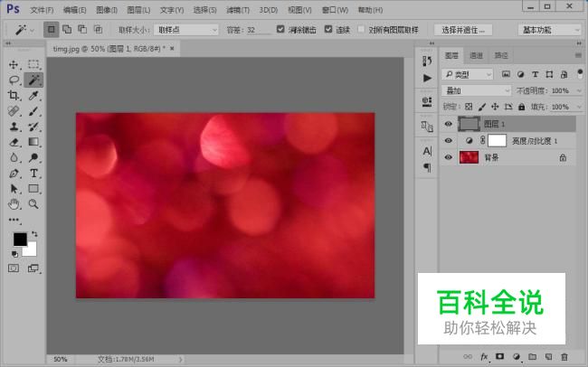Toggle the Anti-alias checkbox
This screenshot has width=588, height=367.
click(280, 29)
